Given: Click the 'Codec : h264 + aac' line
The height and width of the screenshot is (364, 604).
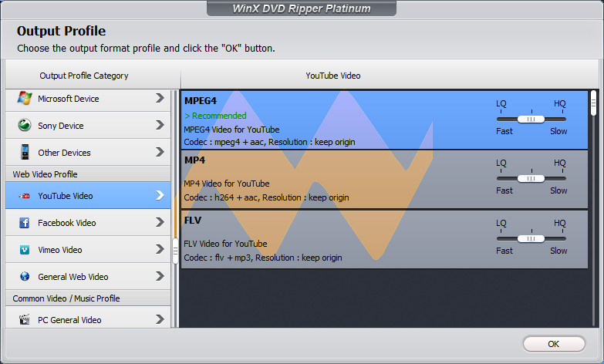Looking at the screenshot, I should 266,197.
